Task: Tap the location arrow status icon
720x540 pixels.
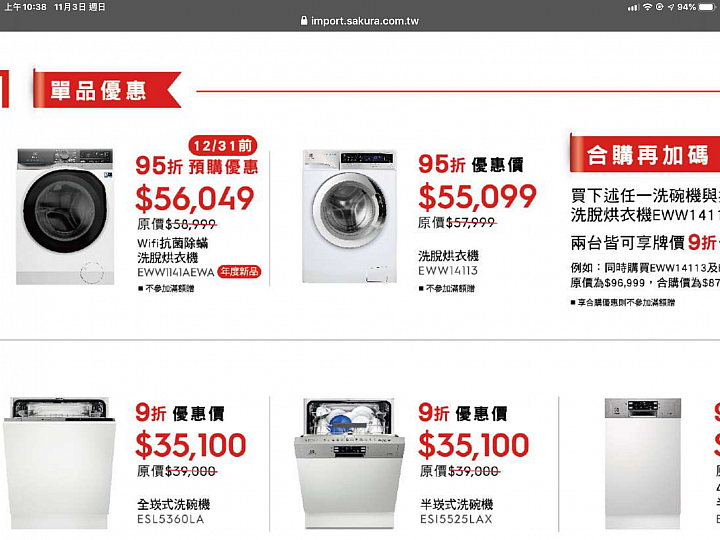Action: tap(671, 7)
